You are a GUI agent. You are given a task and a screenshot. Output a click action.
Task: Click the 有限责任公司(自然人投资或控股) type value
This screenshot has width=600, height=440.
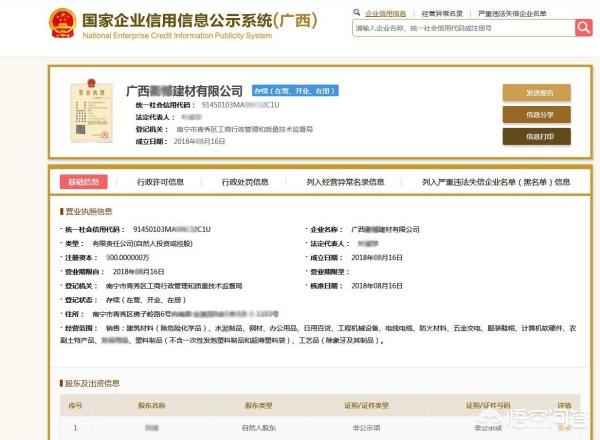coord(142,243)
